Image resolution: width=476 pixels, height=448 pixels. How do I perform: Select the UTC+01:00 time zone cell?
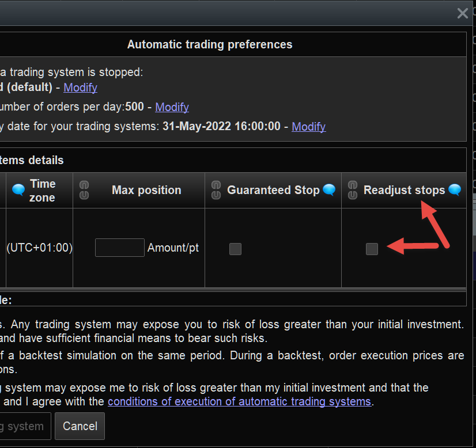tap(39, 248)
